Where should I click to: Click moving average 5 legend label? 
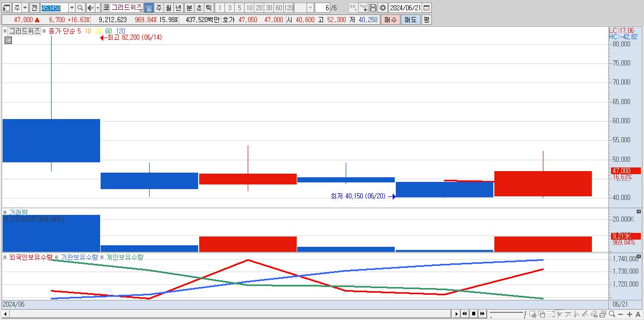(x=79, y=31)
